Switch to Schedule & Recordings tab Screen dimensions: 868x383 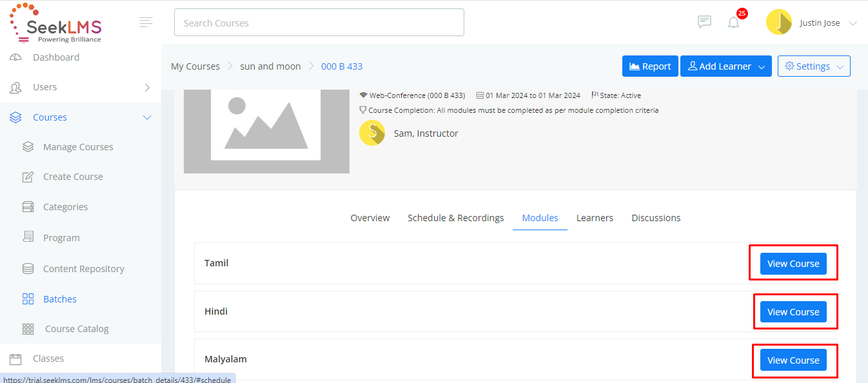pos(456,218)
